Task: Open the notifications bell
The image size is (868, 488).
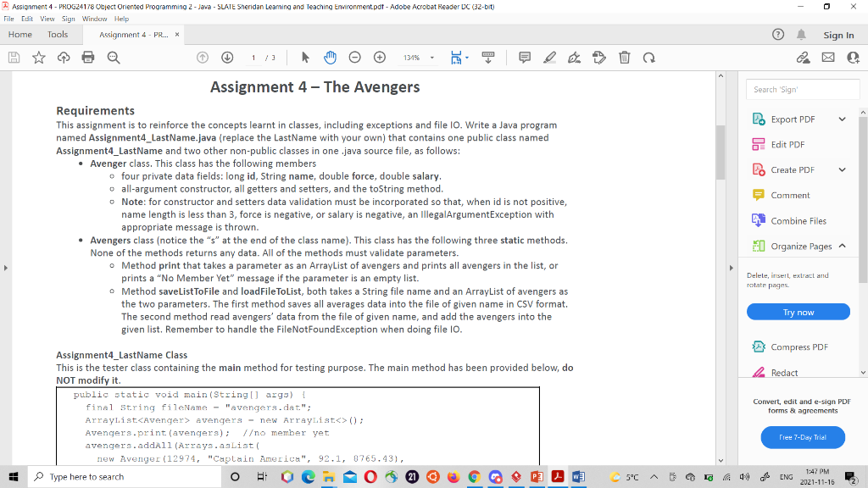Action: point(801,35)
